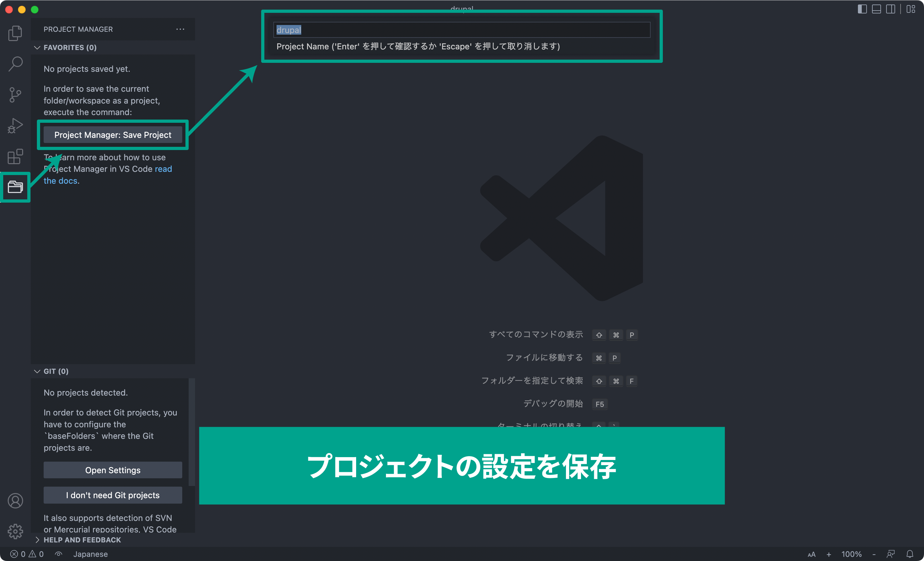This screenshot has width=924, height=561.
Task: Open the Project Manager folder icon
Action: point(15,187)
